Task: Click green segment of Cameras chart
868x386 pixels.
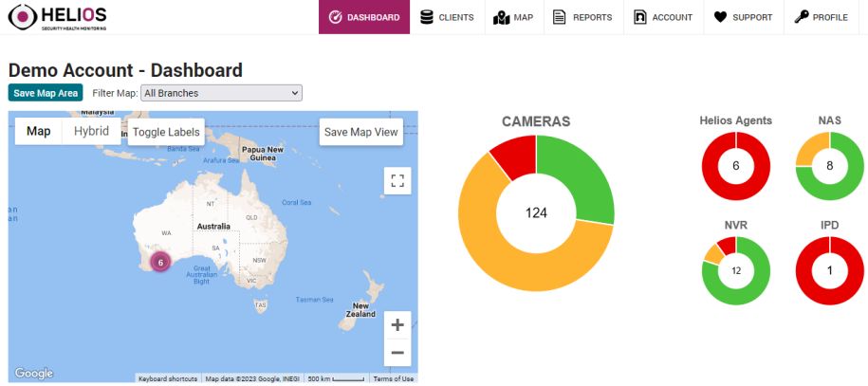Action: [582, 177]
